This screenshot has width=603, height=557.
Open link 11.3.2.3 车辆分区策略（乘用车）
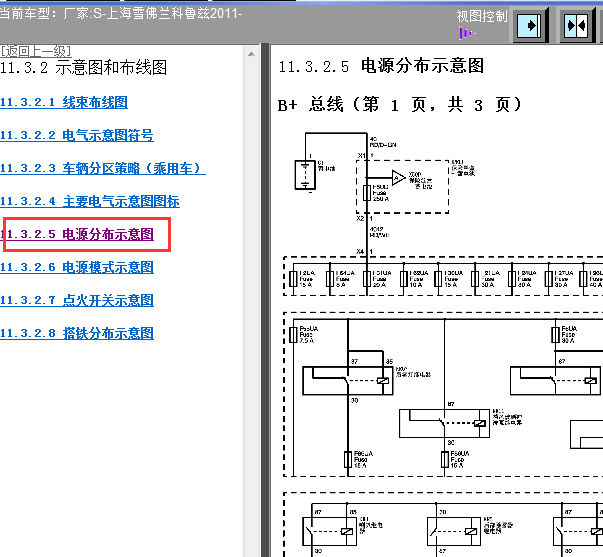pyautogui.click(x=103, y=168)
